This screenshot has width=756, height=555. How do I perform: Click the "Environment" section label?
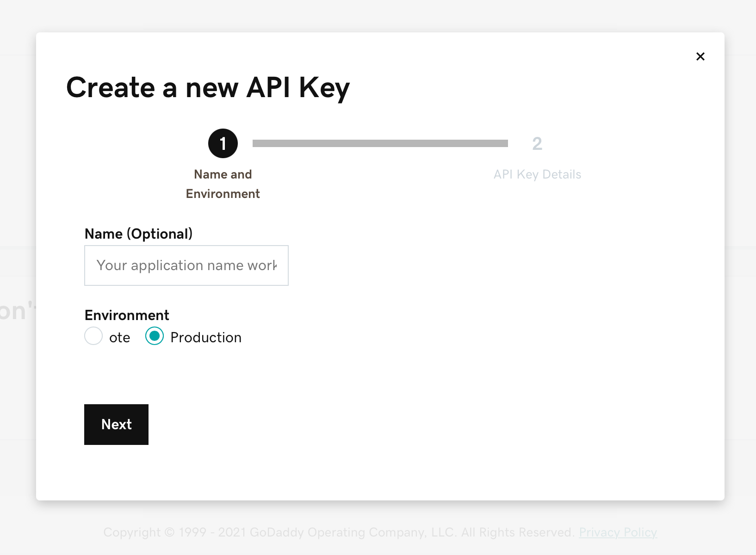point(127,315)
